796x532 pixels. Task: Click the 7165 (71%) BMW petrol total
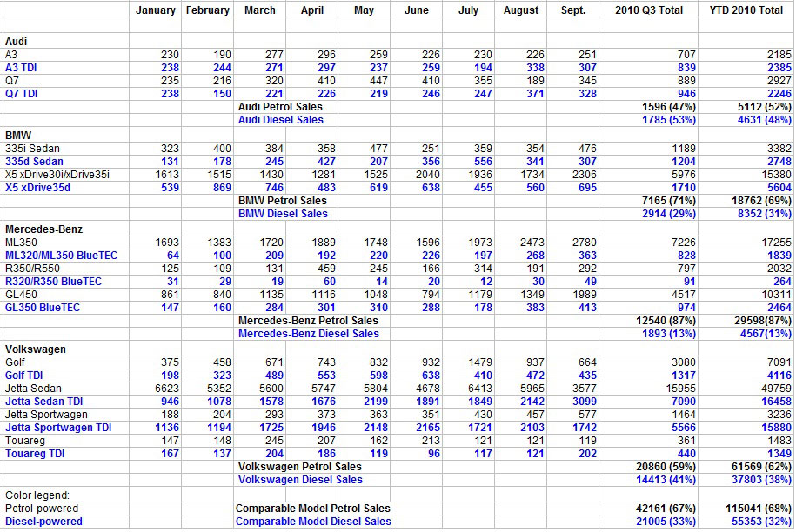tap(669, 200)
